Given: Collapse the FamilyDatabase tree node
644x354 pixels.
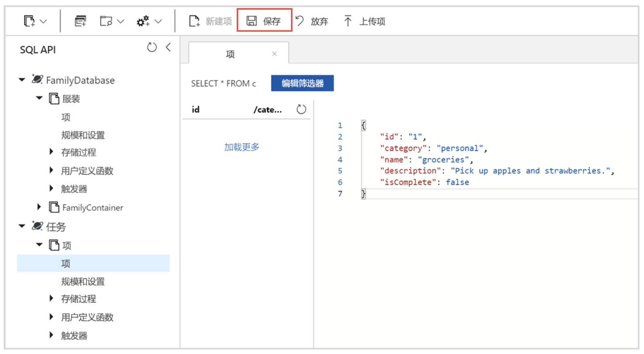Looking at the screenshot, I should [21, 80].
